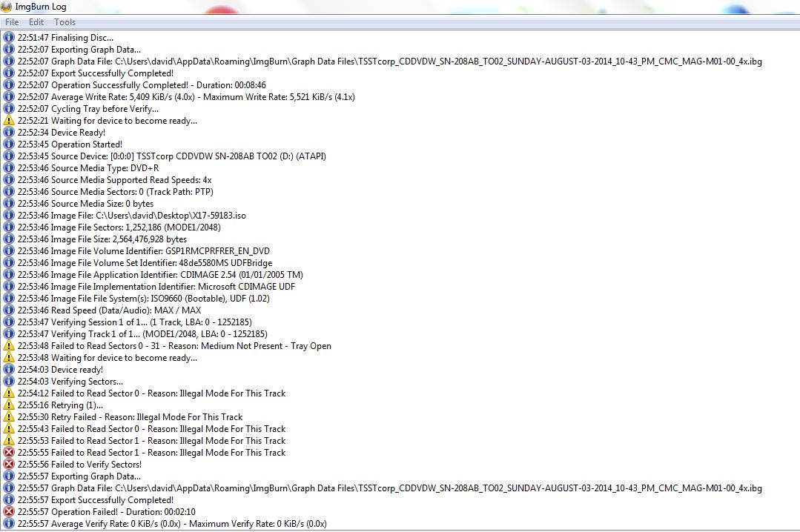This screenshot has width=800, height=532.
Task: Open the Edit menu
Action: point(36,22)
